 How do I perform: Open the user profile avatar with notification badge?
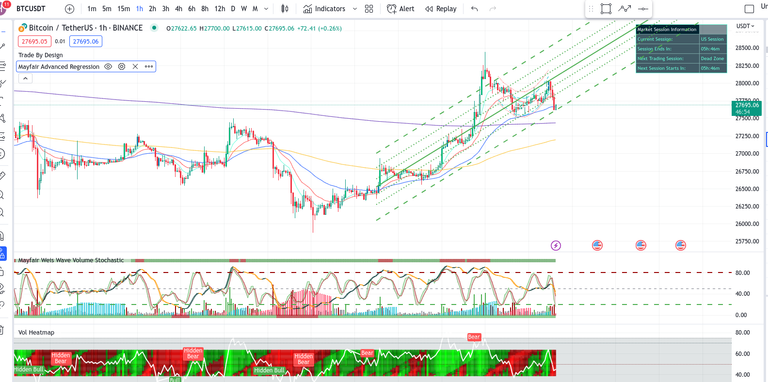3,7
